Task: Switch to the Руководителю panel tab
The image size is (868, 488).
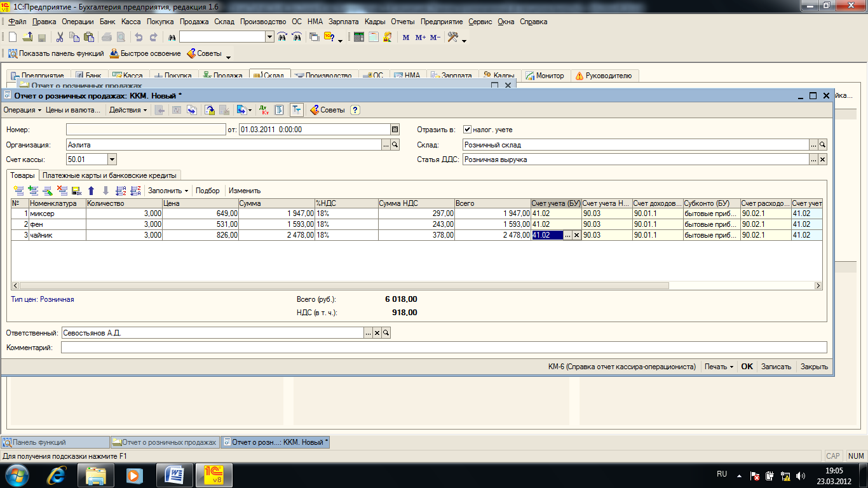Action: (x=604, y=76)
